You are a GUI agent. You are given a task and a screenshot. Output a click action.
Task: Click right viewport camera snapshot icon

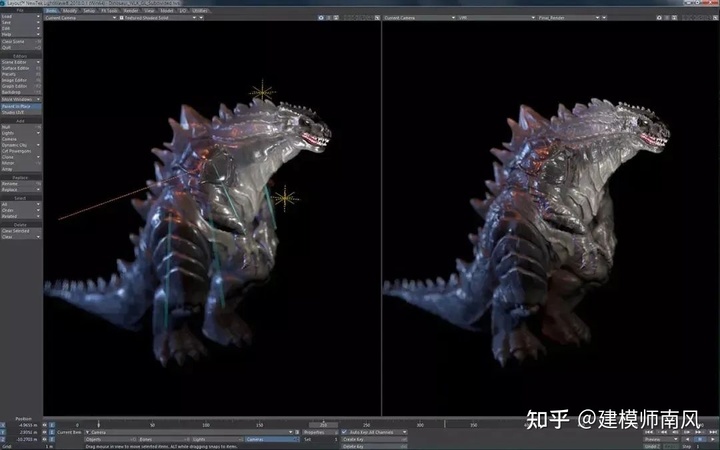pos(659,18)
